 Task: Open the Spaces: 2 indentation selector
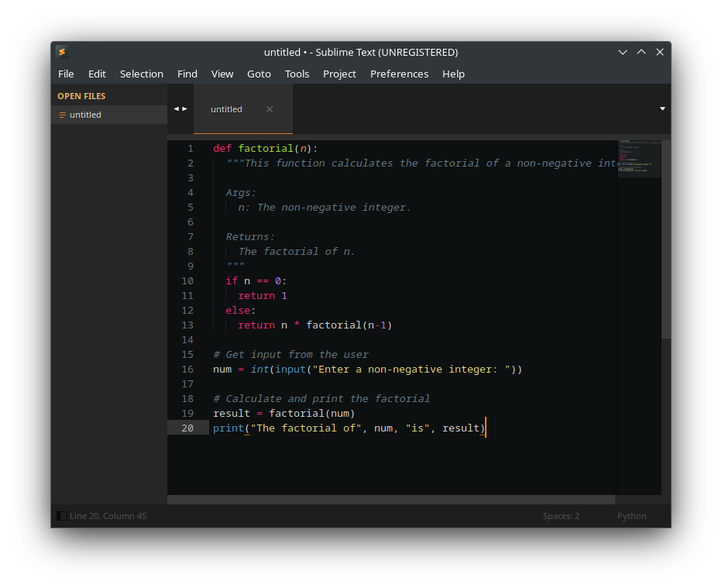pyautogui.click(x=561, y=515)
